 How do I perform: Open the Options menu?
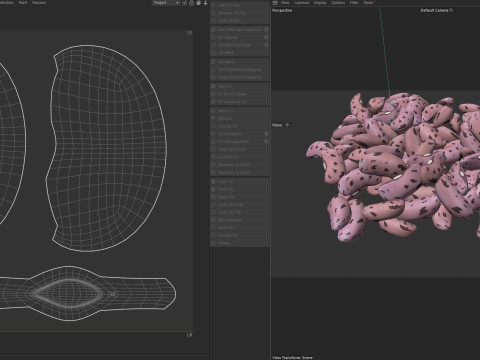click(338, 3)
